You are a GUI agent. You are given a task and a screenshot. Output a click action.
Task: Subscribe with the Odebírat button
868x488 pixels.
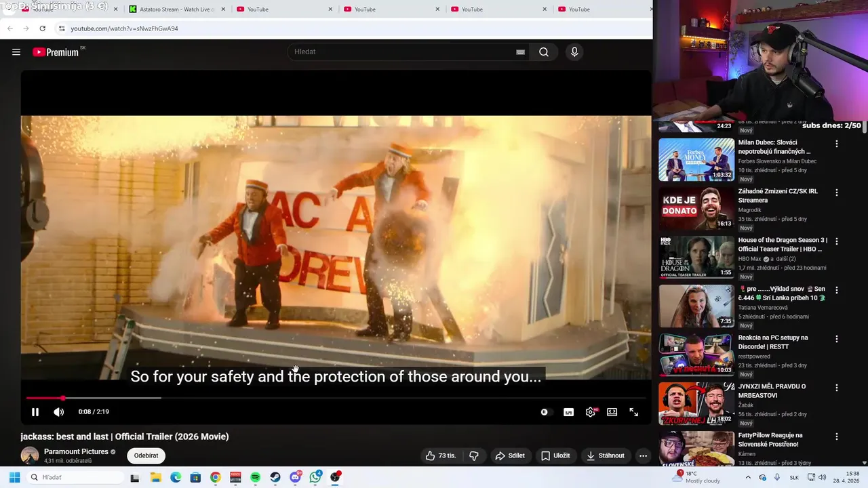(146, 455)
